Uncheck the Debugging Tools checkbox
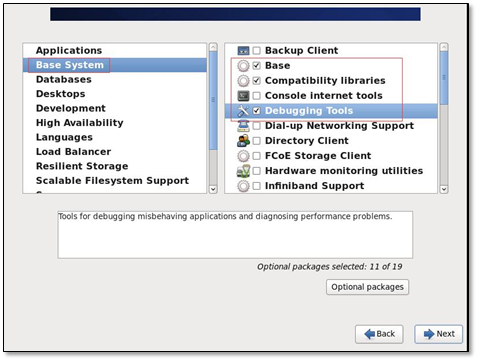This screenshot has height=361, width=478. coord(256,111)
